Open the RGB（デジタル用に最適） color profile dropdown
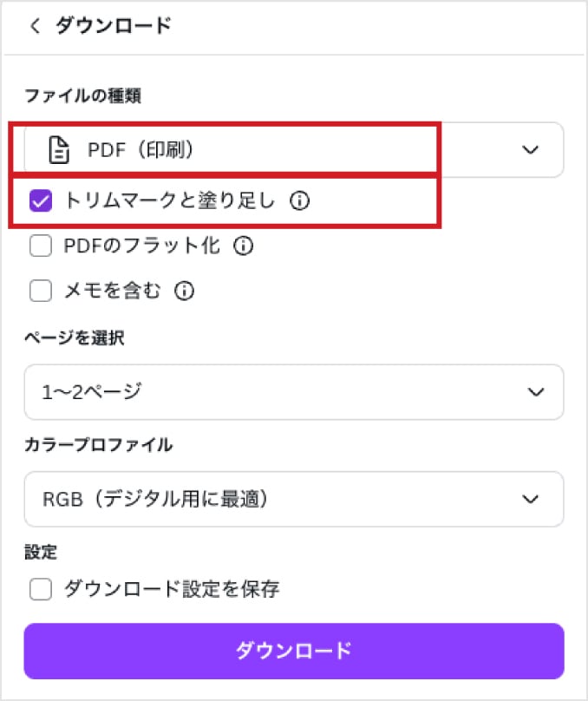 pos(293,499)
